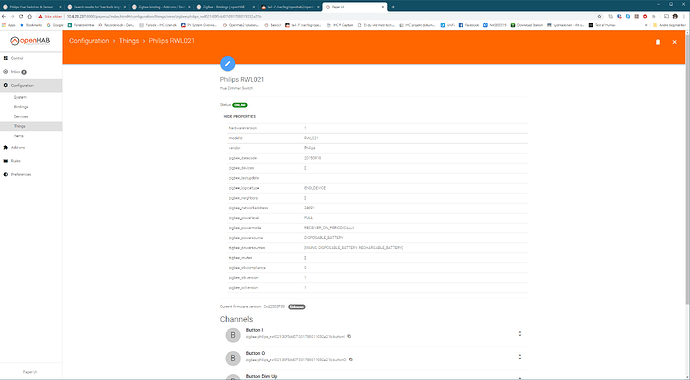This screenshot has height=380, width=690.
Task: Delete the thing using the trash icon
Action: pyautogui.click(x=658, y=42)
